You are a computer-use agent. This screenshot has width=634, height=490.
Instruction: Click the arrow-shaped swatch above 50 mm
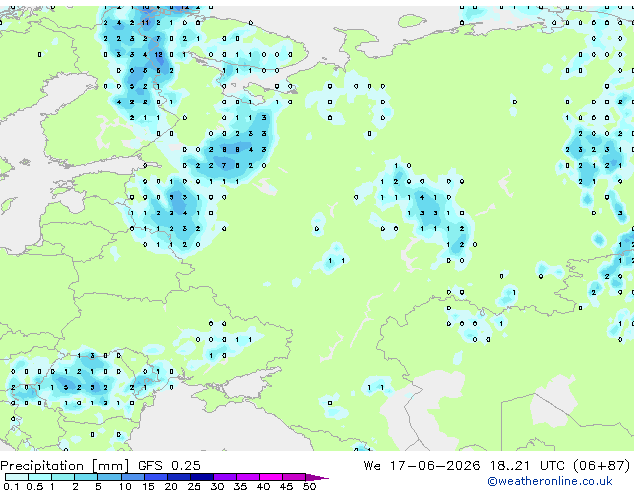pos(317,477)
